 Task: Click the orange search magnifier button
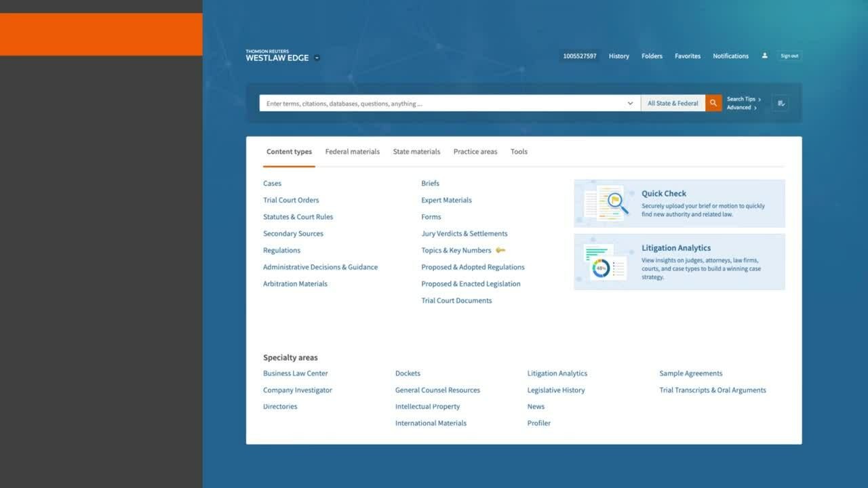pyautogui.click(x=713, y=103)
